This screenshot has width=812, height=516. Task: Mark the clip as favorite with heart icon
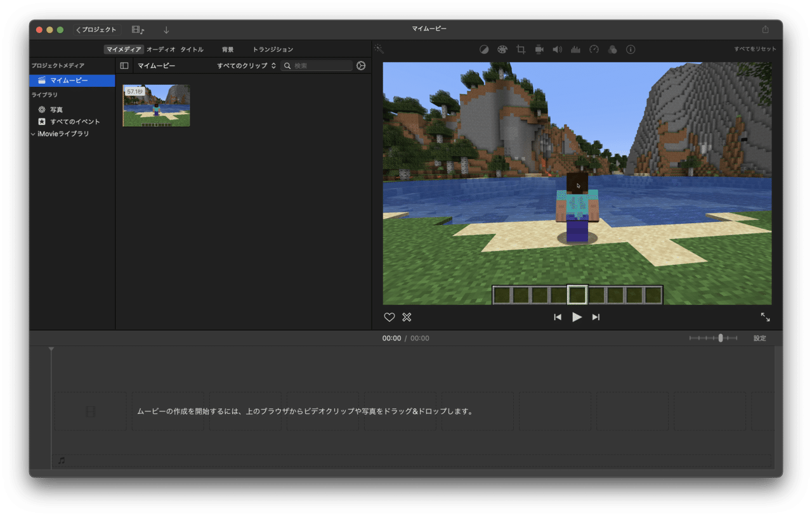coord(389,317)
